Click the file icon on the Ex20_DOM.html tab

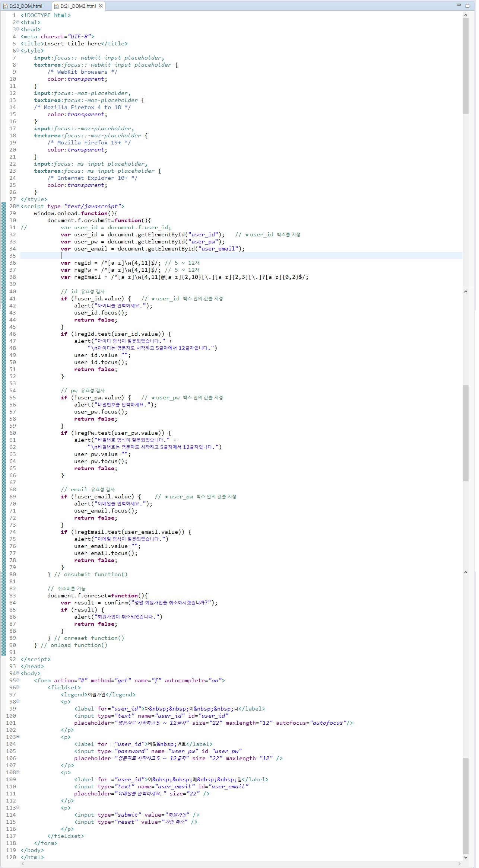click(x=6, y=6)
